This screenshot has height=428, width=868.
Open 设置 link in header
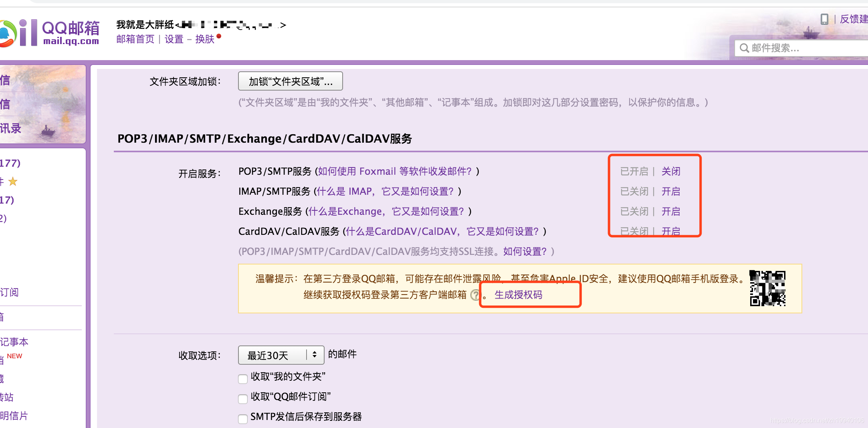174,39
